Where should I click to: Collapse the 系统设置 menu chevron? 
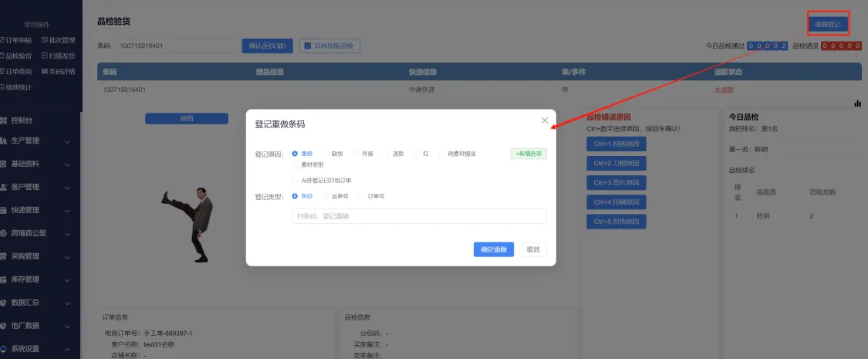pos(68,349)
